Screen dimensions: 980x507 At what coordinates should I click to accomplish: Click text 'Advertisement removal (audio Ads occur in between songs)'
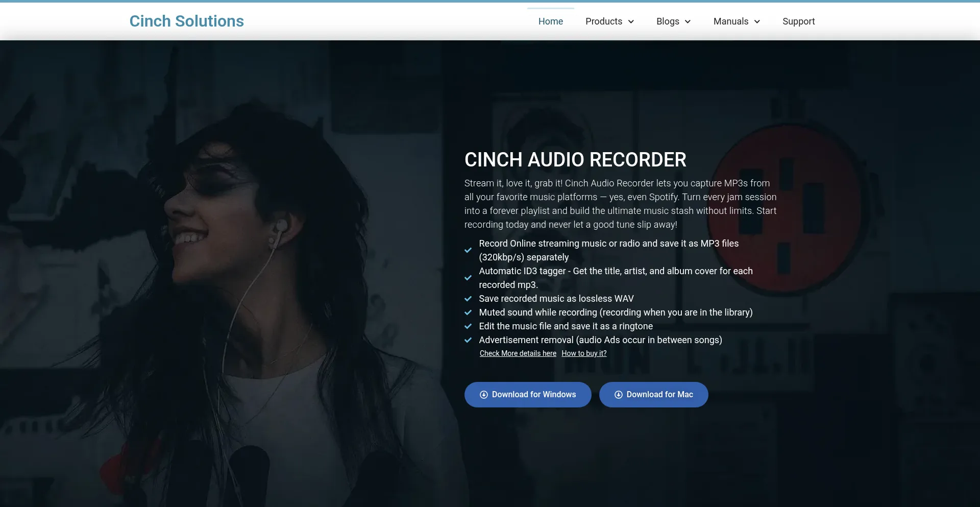point(600,340)
